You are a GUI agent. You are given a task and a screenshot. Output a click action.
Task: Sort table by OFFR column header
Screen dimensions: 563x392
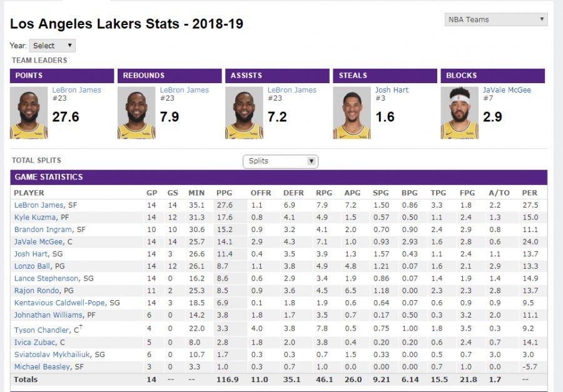pos(261,193)
